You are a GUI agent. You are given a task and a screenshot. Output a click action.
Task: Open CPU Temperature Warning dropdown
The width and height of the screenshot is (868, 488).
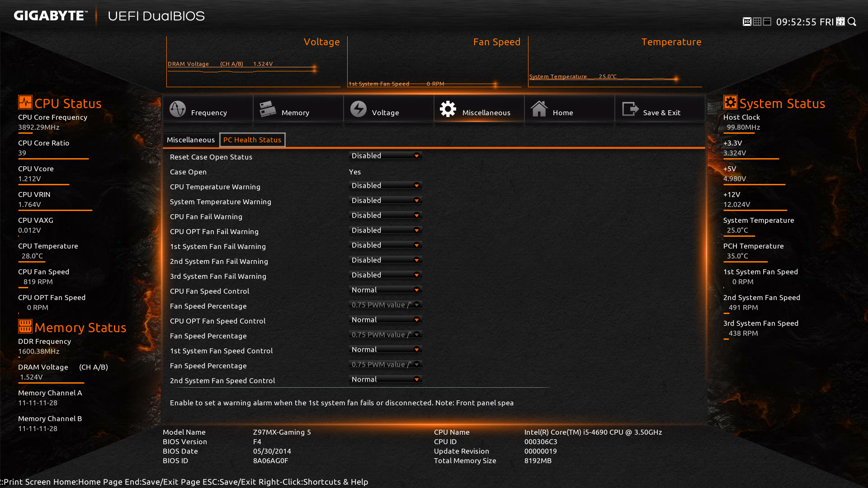click(386, 186)
